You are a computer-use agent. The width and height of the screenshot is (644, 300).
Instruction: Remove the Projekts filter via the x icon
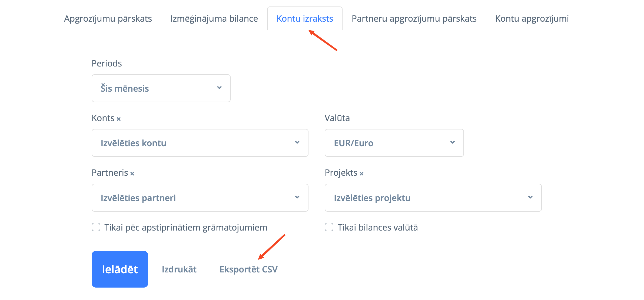tap(361, 174)
